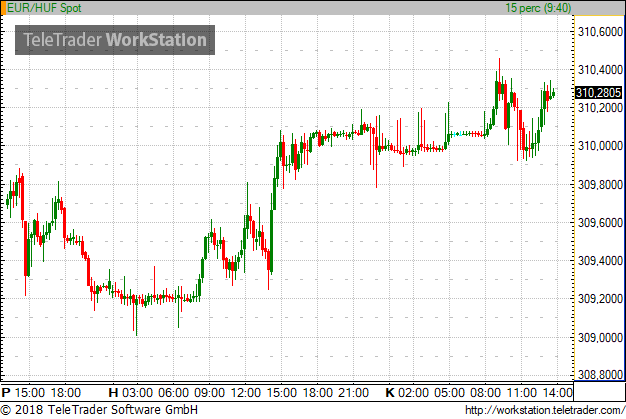The height and width of the screenshot is (419, 626).
Task: Click the 18:00 label before 21:00
Action: pyautogui.click(x=317, y=393)
